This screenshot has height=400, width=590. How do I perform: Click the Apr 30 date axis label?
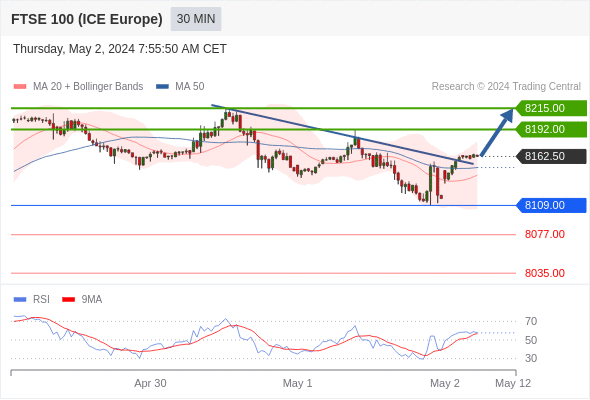tap(151, 383)
